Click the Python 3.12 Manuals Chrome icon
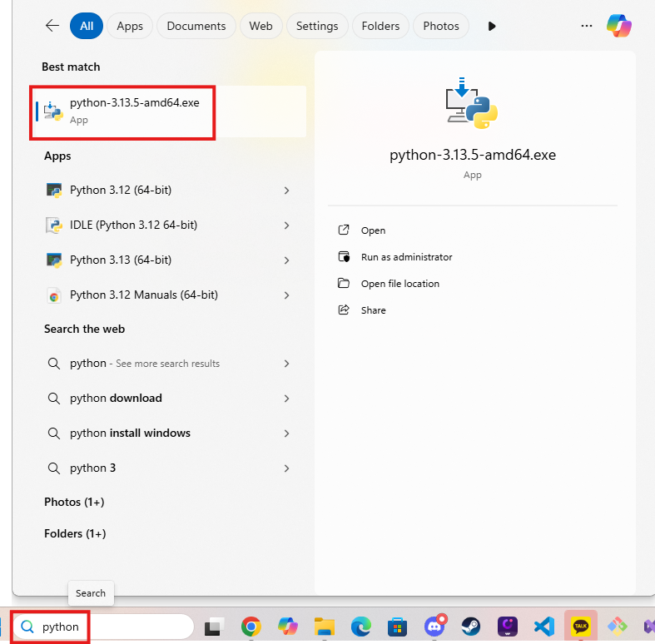 [54, 295]
